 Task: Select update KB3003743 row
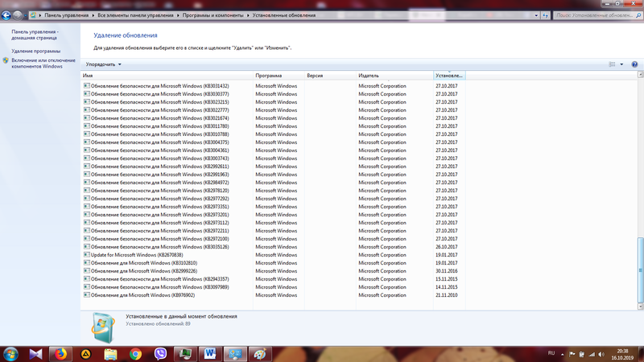[273, 158]
